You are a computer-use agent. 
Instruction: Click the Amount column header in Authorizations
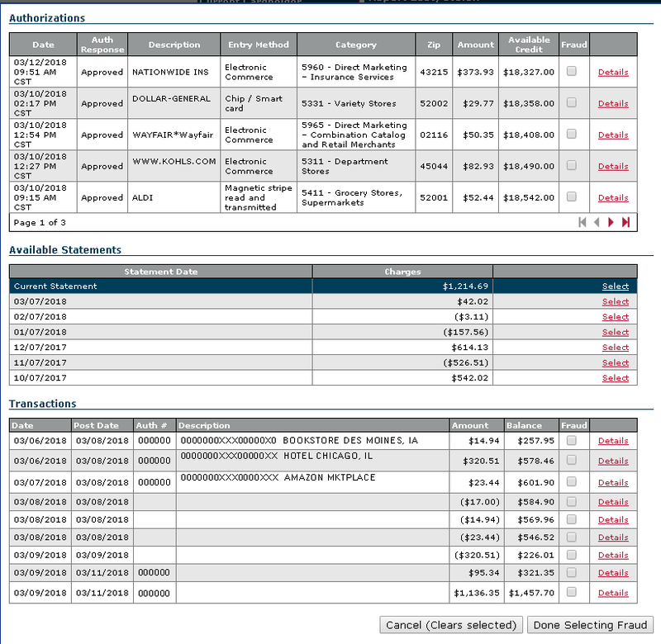[475, 45]
